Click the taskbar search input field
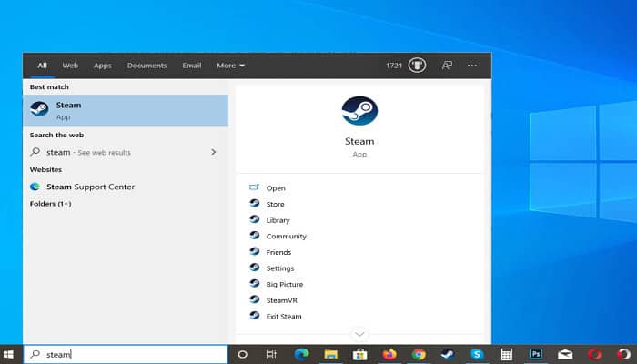This screenshot has width=637, height=364. pyautogui.click(x=126, y=354)
